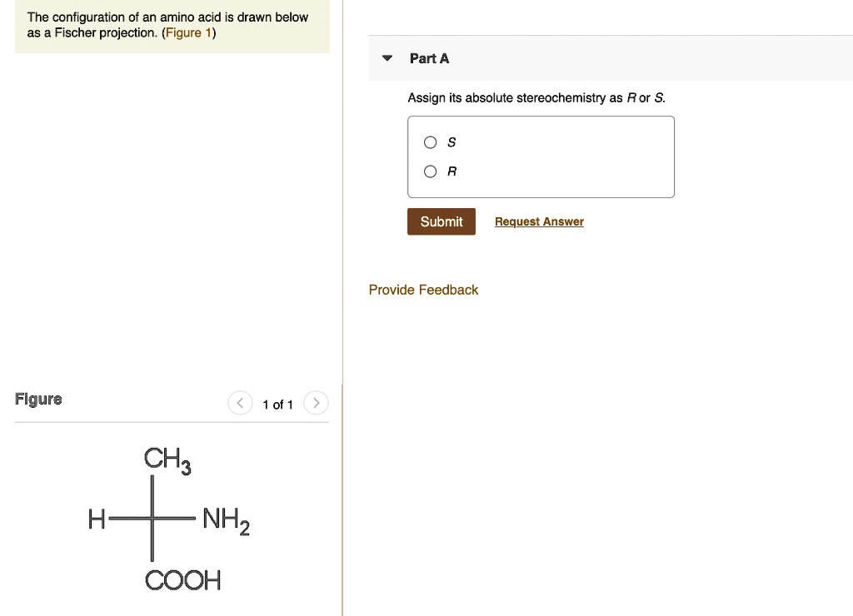Click the Request Answer link
The width and height of the screenshot is (853, 616).
coord(539,221)
